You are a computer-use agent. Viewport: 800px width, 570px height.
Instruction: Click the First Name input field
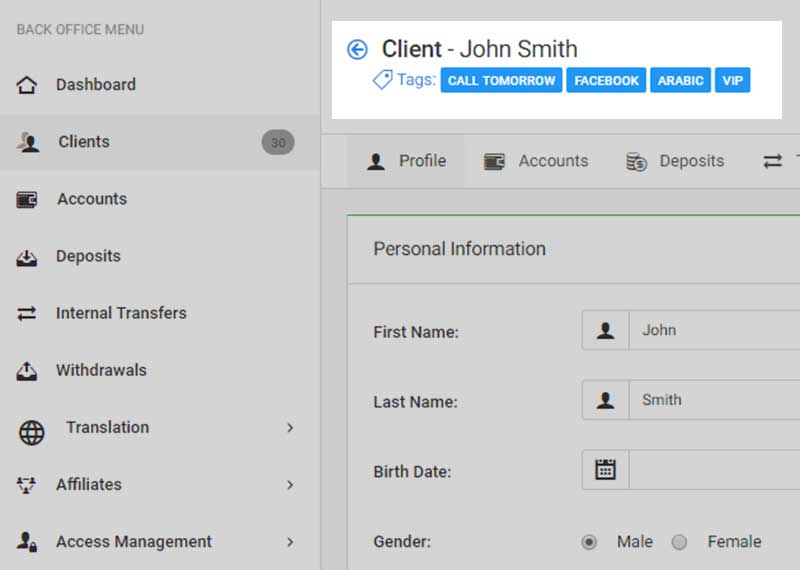click(714, 330)
